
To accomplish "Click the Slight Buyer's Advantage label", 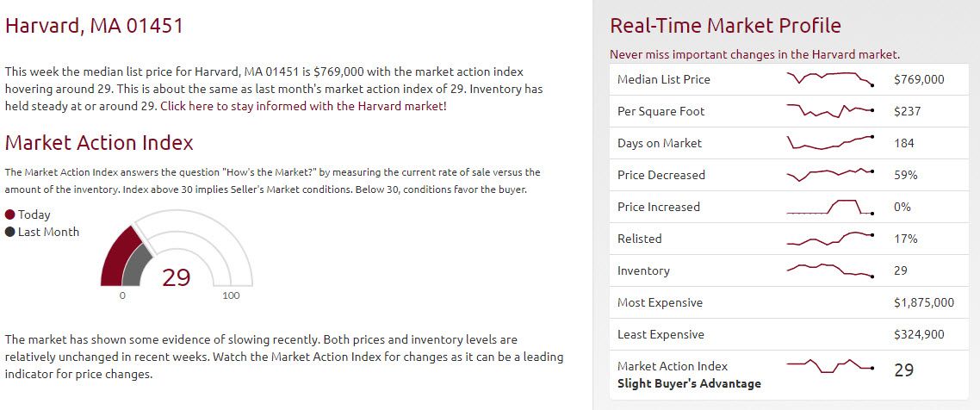I will point(690,384).
